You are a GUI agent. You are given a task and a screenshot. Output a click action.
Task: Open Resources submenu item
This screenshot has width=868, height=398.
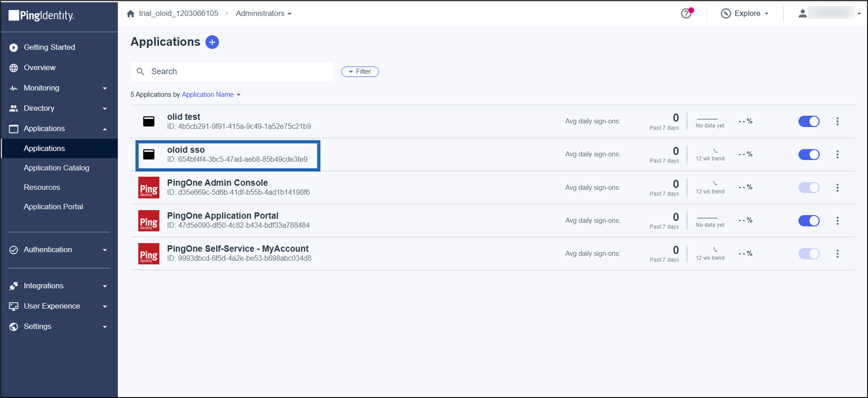(x=42, y=187)
